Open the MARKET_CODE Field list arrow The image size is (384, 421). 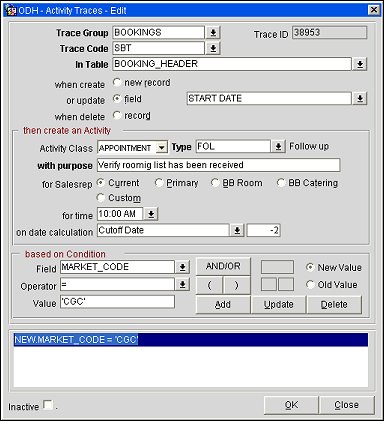click(x=183, y=267)
